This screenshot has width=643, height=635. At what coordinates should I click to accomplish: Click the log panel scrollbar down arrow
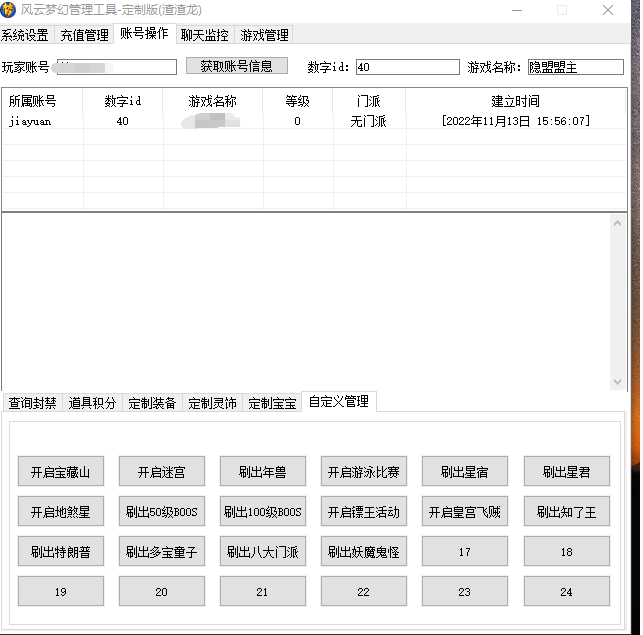tap(617, 382)
